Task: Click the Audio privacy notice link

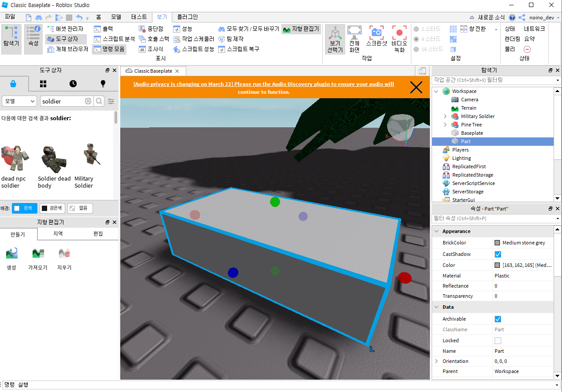Action: tap(264, 88)
